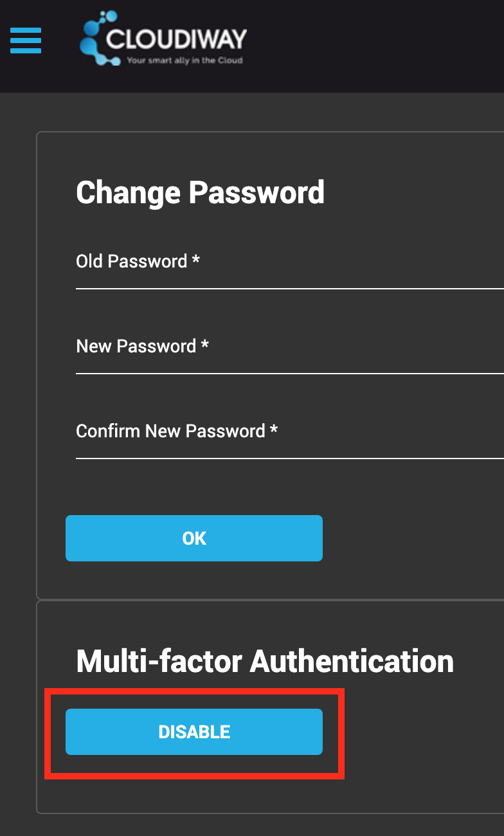This screenshot has width=504, height=836.
Task: Open the hamburger navigation menu
Action: coord(25,41)
